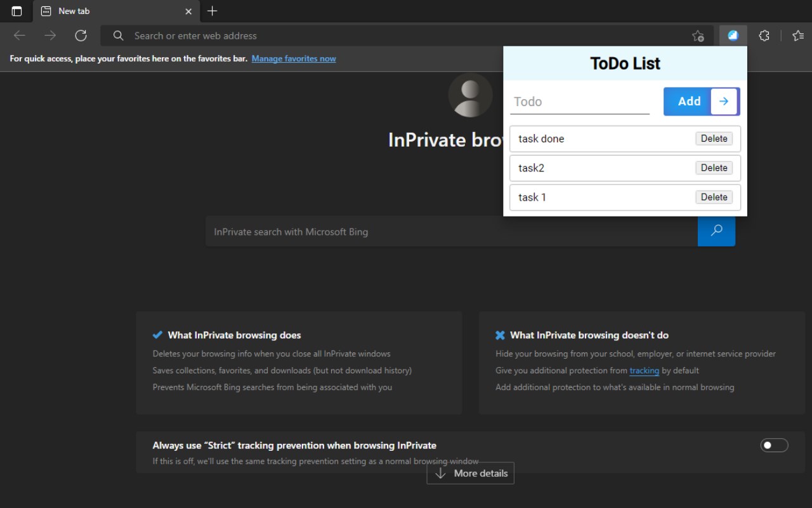Screen dimensions: 812x508
Task: Click the 'ToDo List' heading
Action: coord(625,63)
